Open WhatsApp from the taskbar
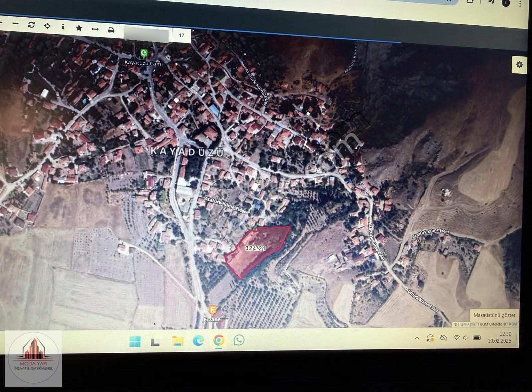Screen dimensions: 532x392 (239, 340)
